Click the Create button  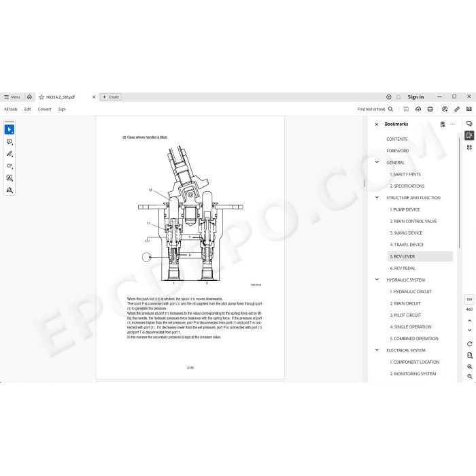tap(111, 97)
